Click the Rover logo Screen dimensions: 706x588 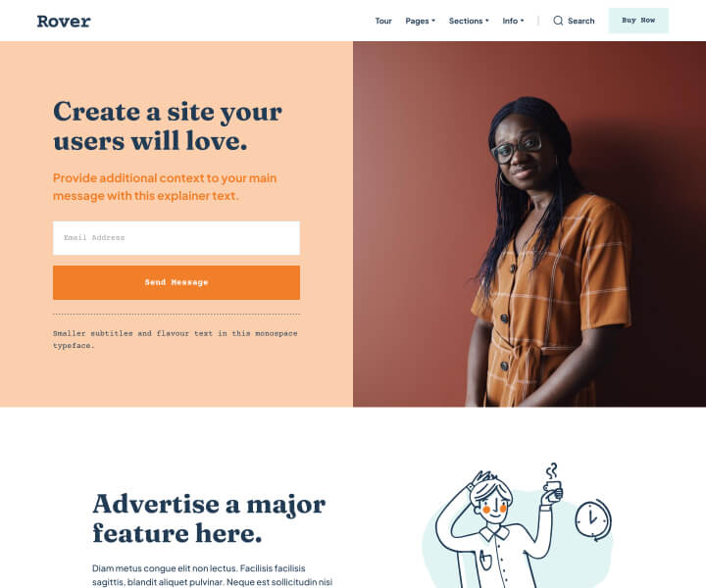(64, 22)
